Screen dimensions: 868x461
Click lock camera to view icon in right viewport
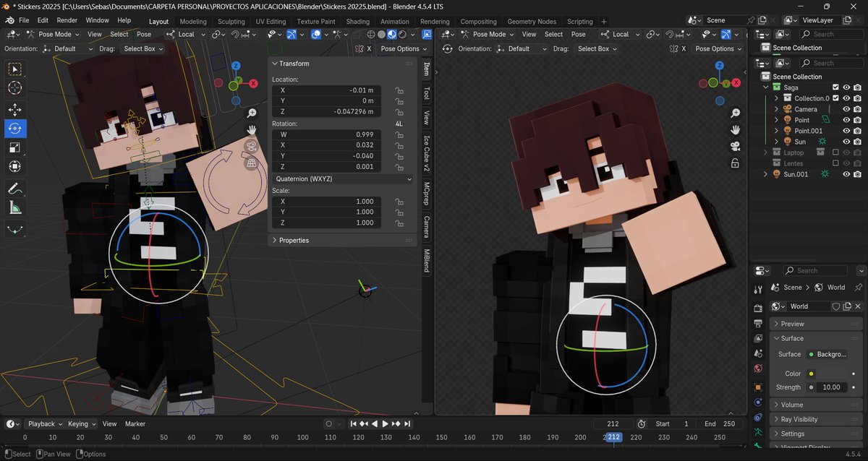[735, 163]
